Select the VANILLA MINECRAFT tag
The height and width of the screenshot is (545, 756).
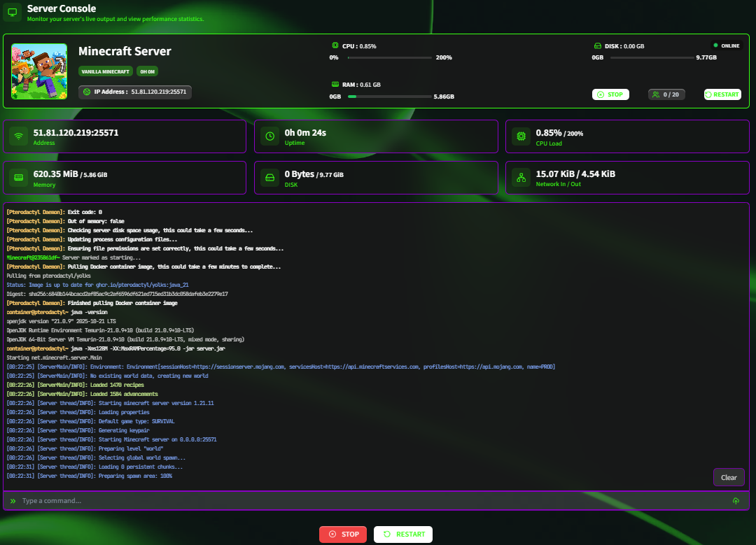pyautogui.click(x=105, y=71)
